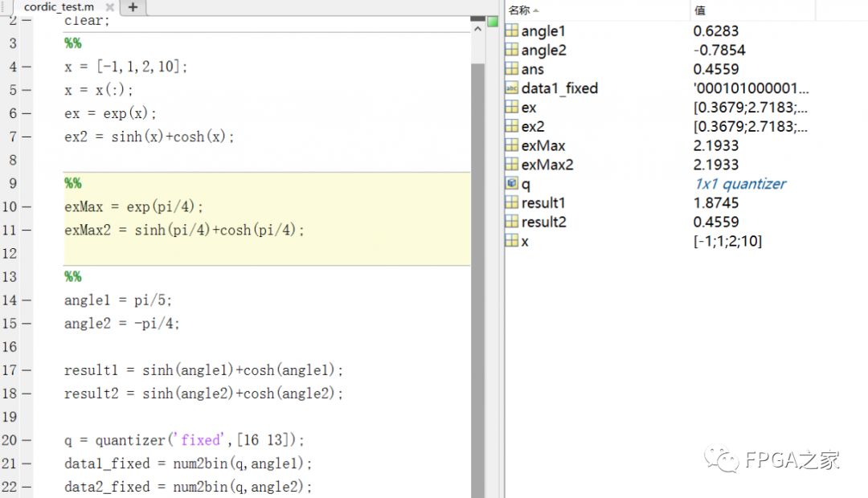Viewport: 868px width, 498px height.
Task: Click line number 12 in the gutter
Action: coord(10,254)
